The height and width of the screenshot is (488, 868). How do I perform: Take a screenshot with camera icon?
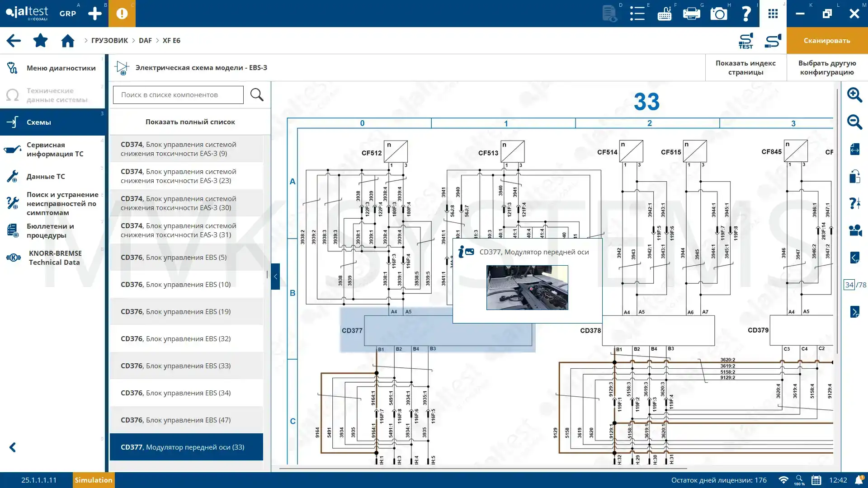tap(719, 14)
